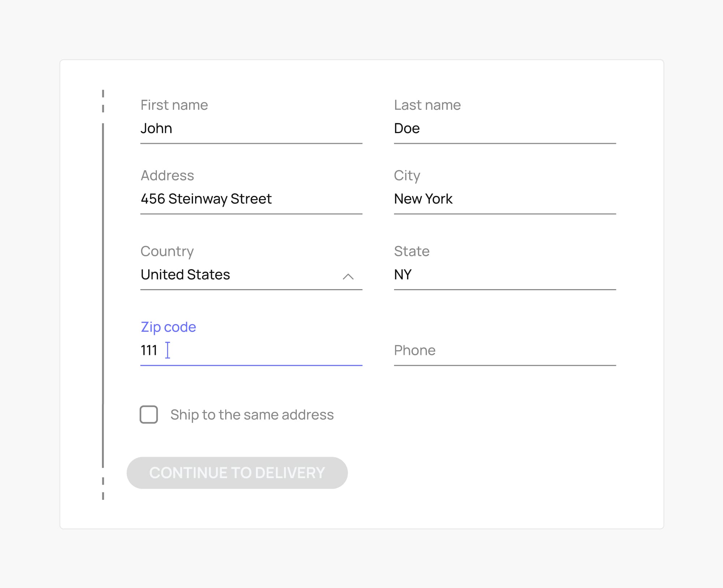Collapse the Country selector via its chevron
Screen dimensions: 723x588
click(348, 276)
